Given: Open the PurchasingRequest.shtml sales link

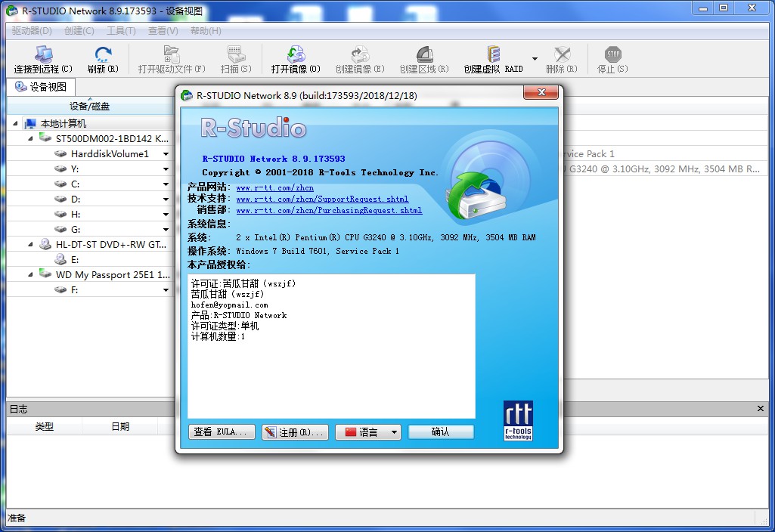Looking at the screenshot, I should (329, 210).
